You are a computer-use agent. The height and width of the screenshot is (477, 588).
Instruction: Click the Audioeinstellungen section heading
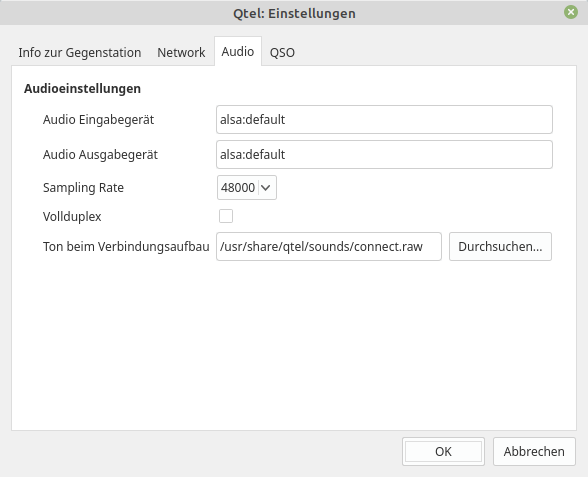[82, 89]
